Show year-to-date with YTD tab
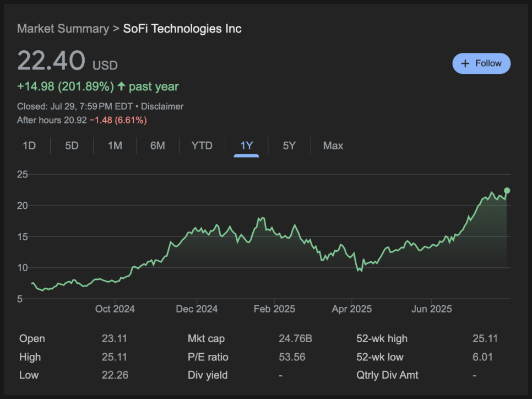 [x=202, y=145]
